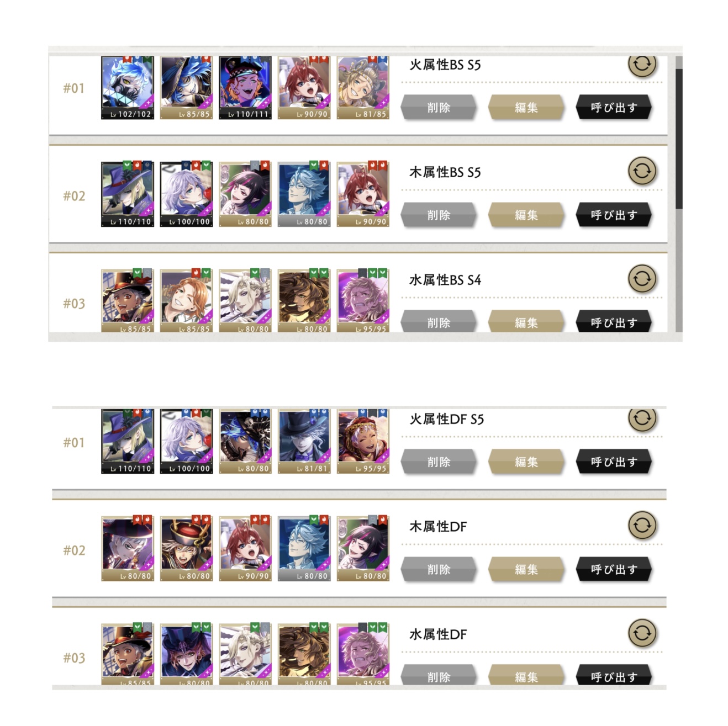
Task: Load the 火属性DF S5 deck with 呼び出す
Action: pos(614,462)
